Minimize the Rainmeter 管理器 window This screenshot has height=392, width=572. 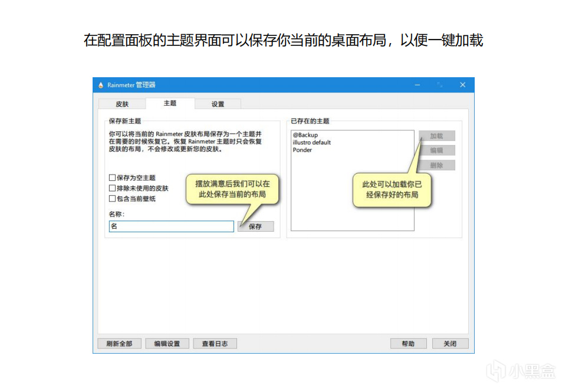click(x=418, y=85)
